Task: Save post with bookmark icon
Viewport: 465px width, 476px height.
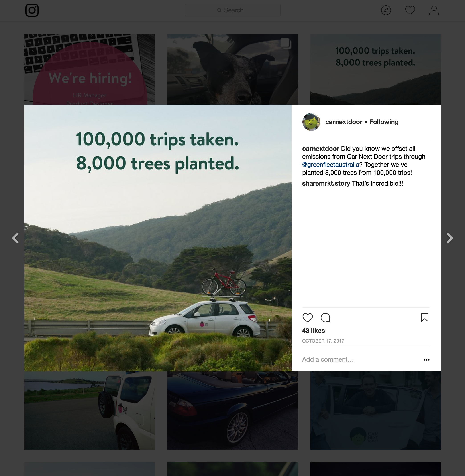Action: pos(424,318)
